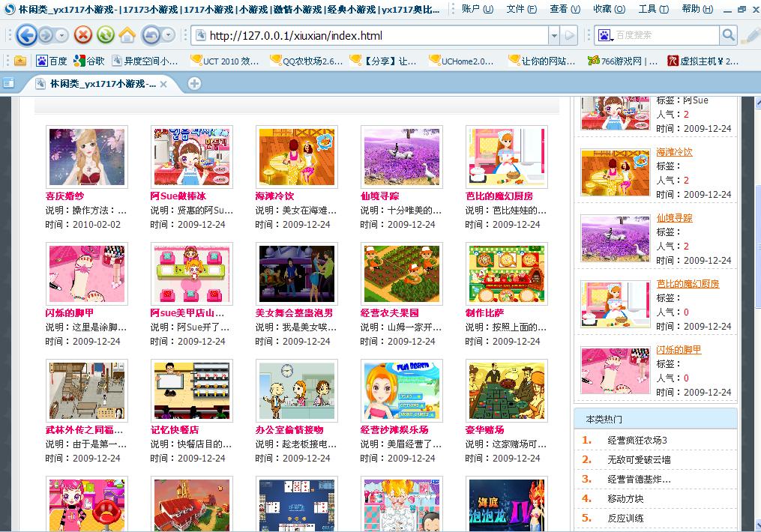Viewport: 761px width, 532px height.
Task: Open hot list item 无敌可爱破云墙
Action: 640,460
